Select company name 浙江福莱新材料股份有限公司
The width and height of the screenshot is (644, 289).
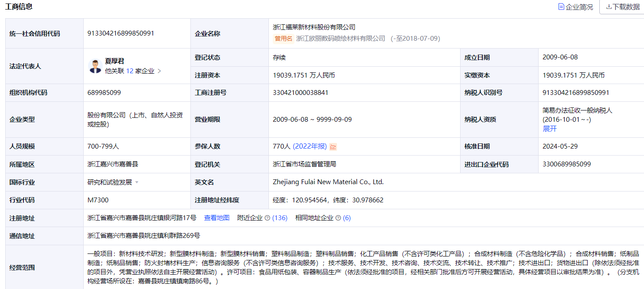pyautogui.click(x=314, y=27)
